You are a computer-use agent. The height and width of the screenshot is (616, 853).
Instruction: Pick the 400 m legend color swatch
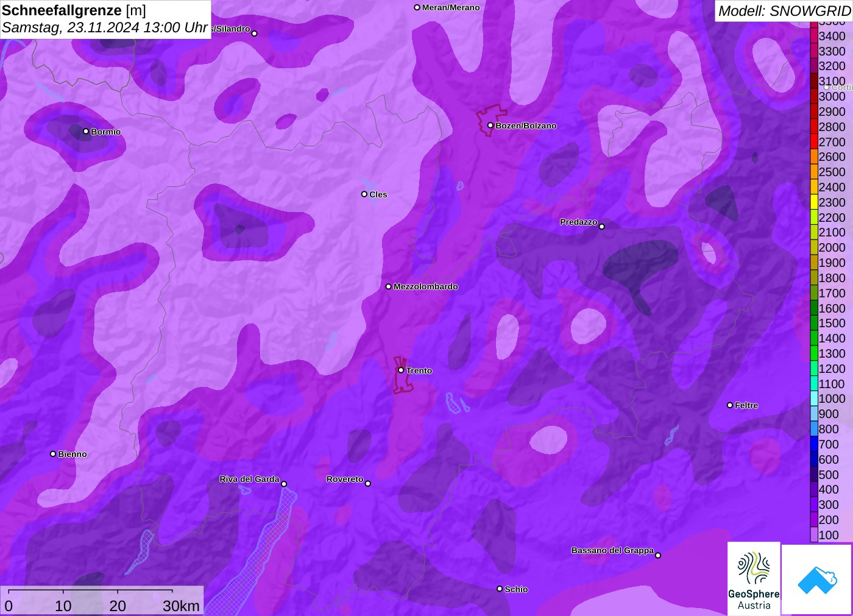click(814, 489)
